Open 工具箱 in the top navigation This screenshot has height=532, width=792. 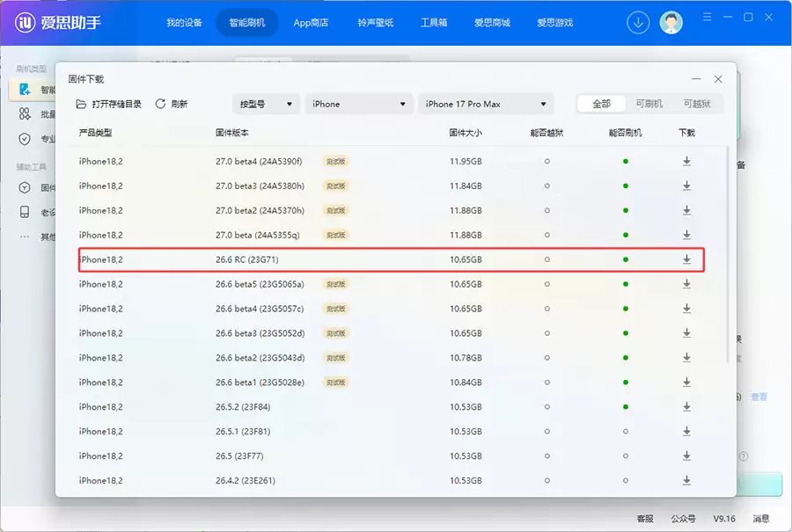tap(434, 23)
